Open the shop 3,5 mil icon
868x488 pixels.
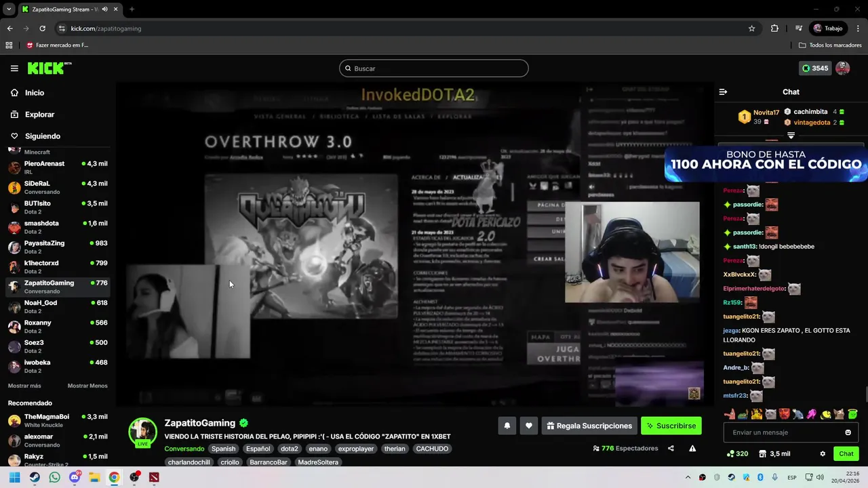[x=774, y=454]
